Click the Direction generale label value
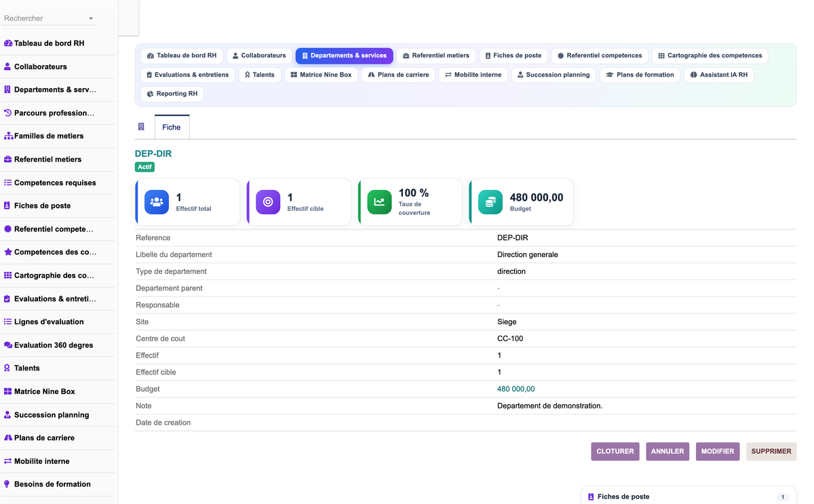The height and width of the screenshot is (504, 814). [528, 254]
